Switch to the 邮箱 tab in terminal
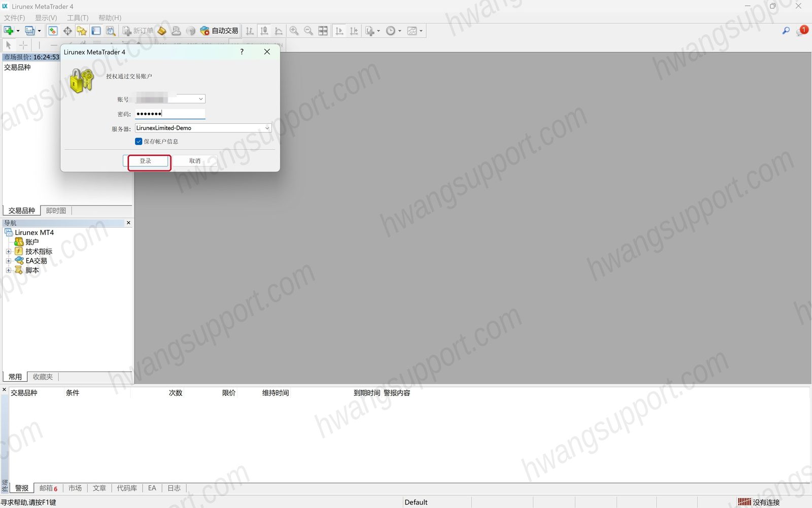This screenshot has width=812, height=508. (x=48, y=488)
